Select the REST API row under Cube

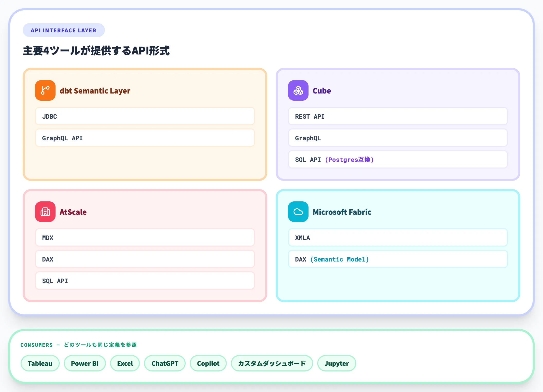(397, 116)
